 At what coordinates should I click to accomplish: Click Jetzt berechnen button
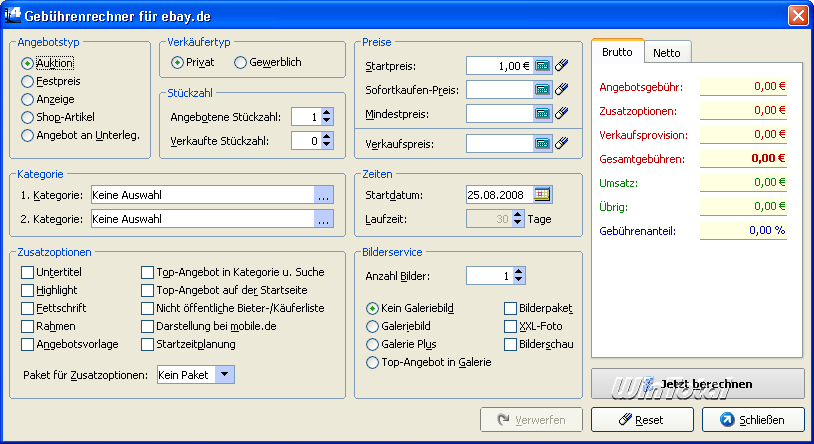pyautogui.click(x=698, y=384)
